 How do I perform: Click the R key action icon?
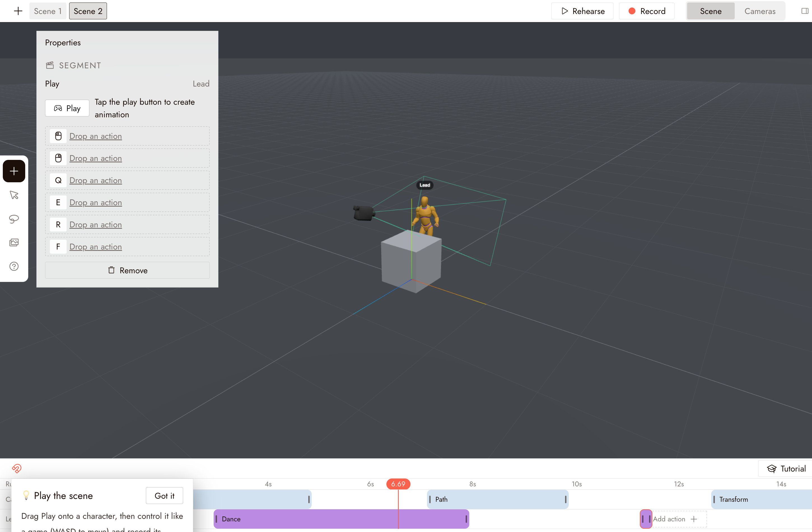coord(58,225)
